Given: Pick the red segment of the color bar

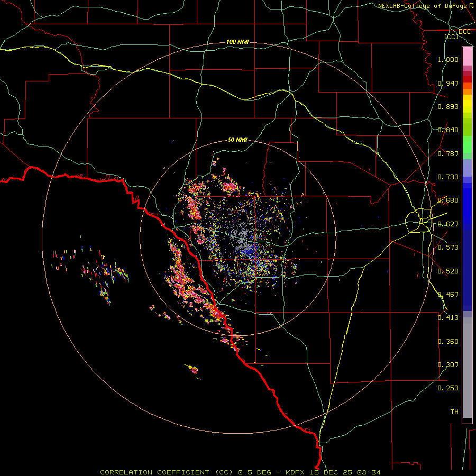Looking at the screenshot, I should 467,79.
